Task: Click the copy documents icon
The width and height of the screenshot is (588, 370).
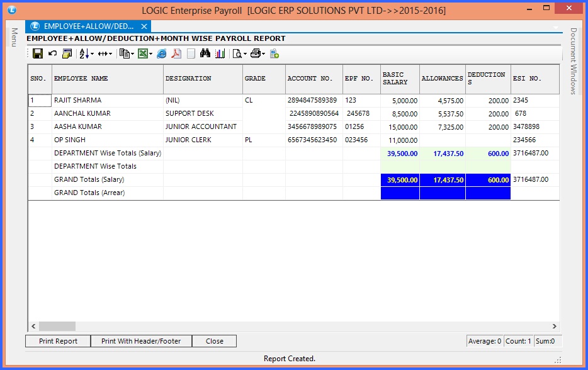Action: click(x=125, y=54)
